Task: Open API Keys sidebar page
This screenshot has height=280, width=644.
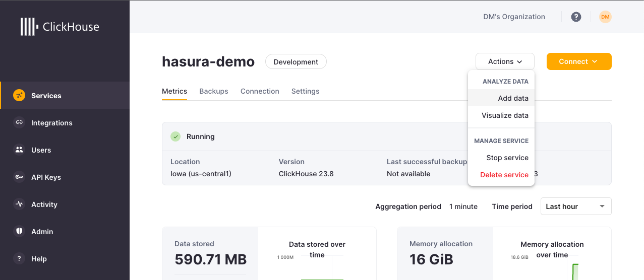Action: point(65,177)
